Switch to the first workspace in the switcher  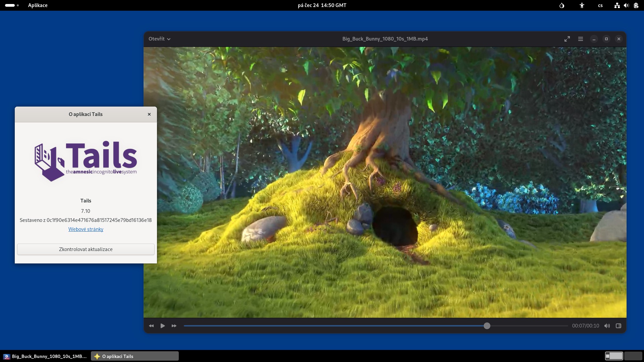[614, 356]
